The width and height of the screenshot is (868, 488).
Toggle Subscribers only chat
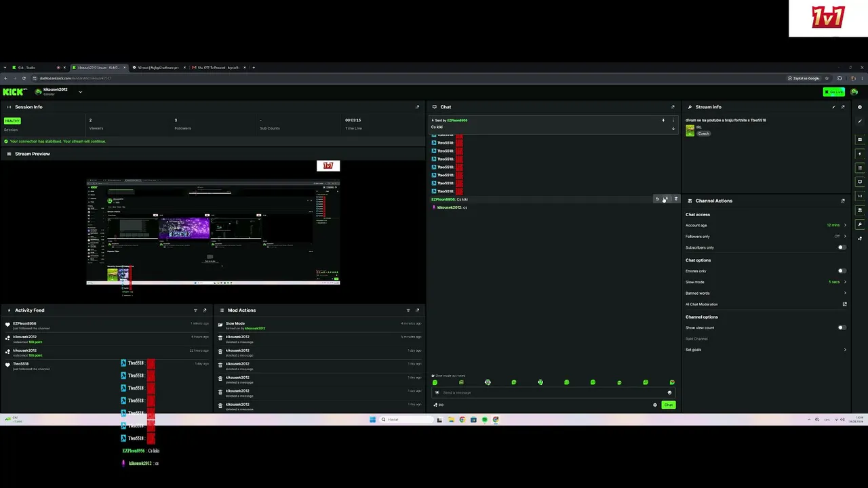[x=842, y=247]
